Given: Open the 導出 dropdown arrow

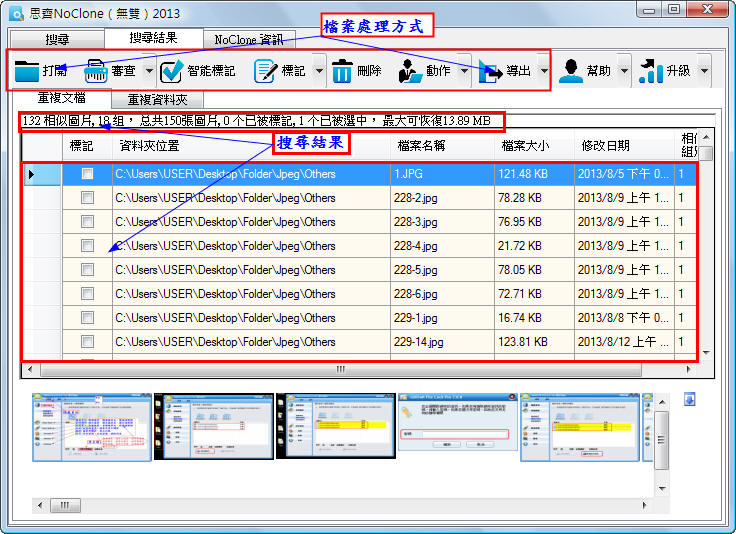Looking at the screenshot, I should (544, 71).
